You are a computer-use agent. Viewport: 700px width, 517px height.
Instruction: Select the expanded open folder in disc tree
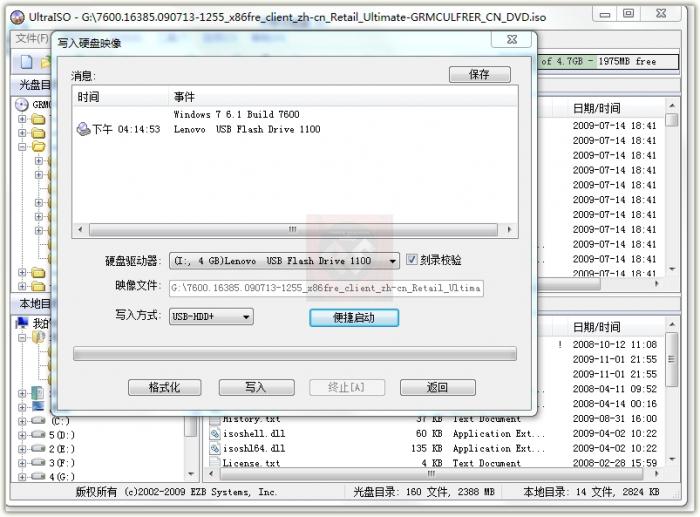click(39, 146)
